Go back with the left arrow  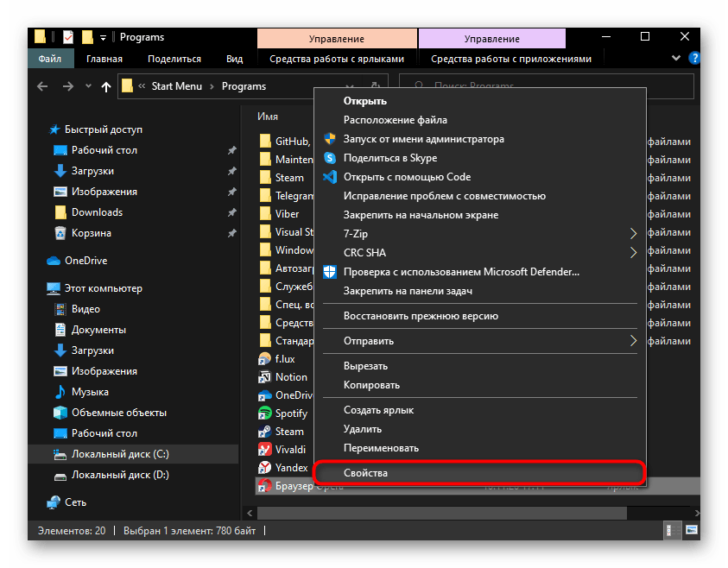pos(42,86)
